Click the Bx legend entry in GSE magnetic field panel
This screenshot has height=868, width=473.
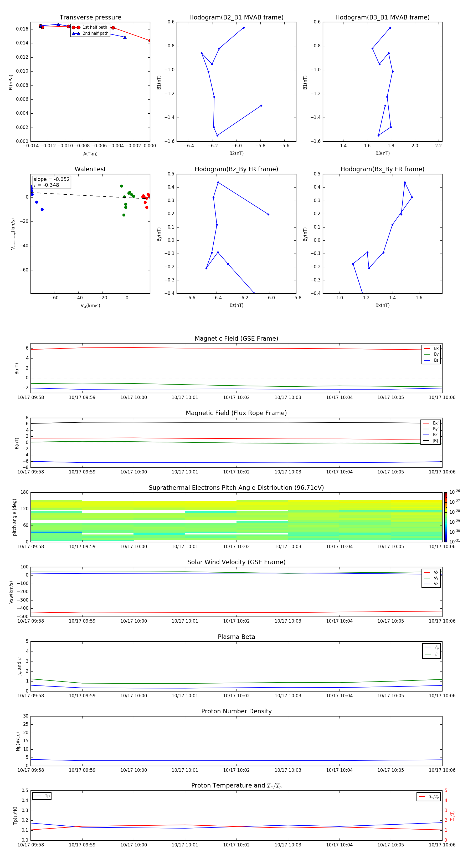[431, 349]
